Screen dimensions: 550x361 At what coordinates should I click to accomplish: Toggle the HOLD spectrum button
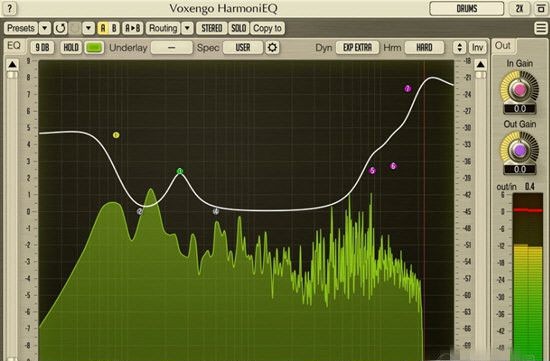coord(71,47)
